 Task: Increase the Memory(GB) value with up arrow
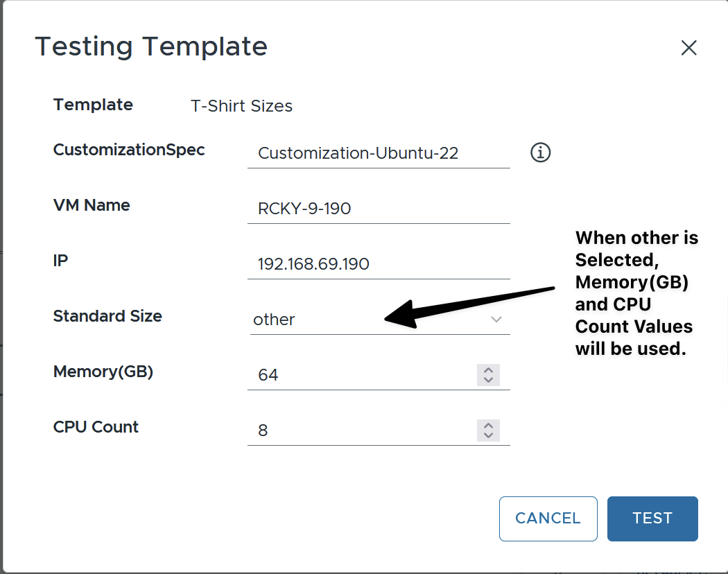(488, 370)
